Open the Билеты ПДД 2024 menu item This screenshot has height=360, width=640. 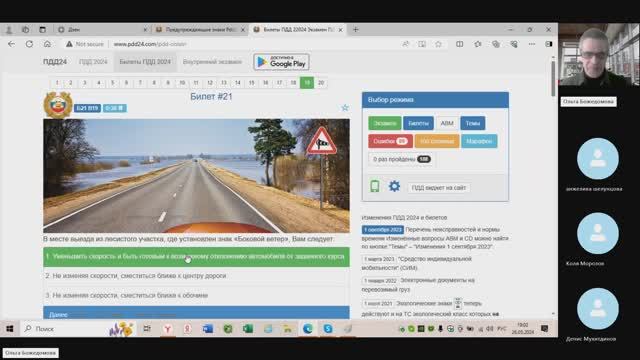click(x=145, y=62)
